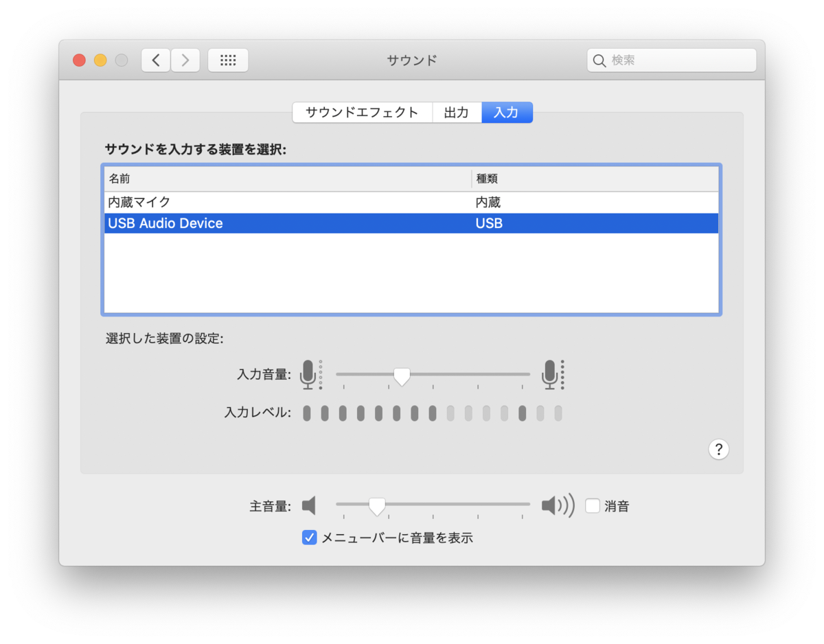Click the high input volume microphone icon

(553, 375)
